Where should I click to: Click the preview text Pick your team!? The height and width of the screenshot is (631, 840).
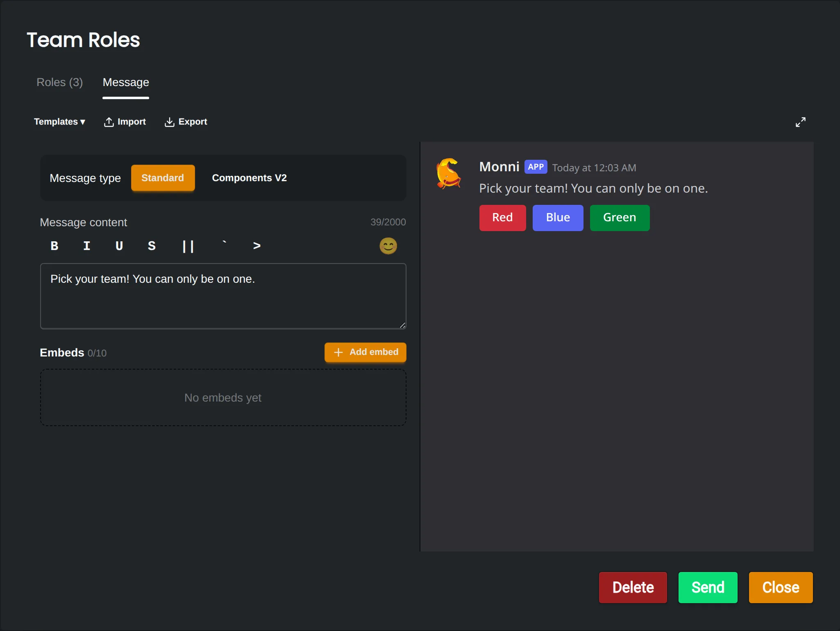click(524, 188)
